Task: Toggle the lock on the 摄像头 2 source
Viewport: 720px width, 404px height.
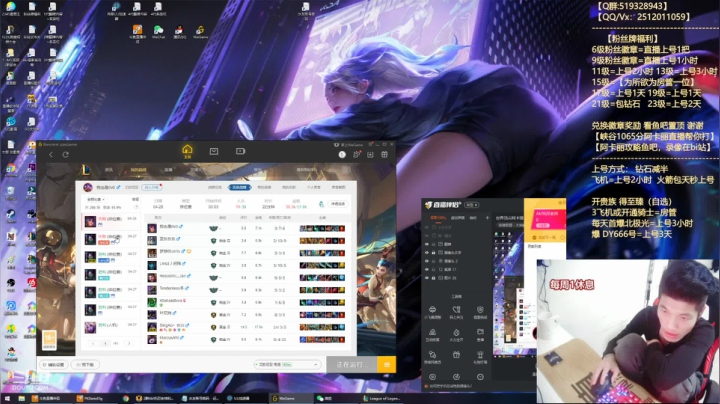Action: click(433, 261)
